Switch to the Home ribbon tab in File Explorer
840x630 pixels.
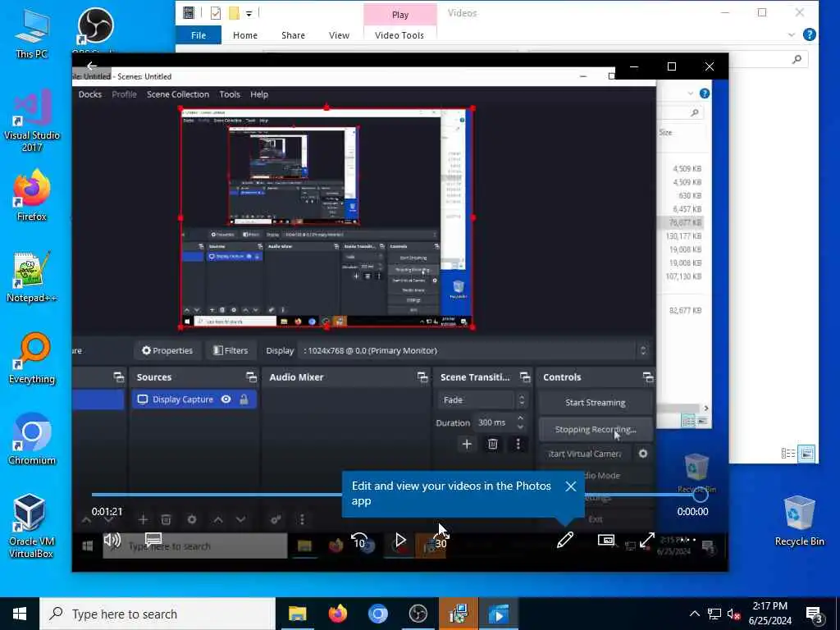(x=244, y=35)
